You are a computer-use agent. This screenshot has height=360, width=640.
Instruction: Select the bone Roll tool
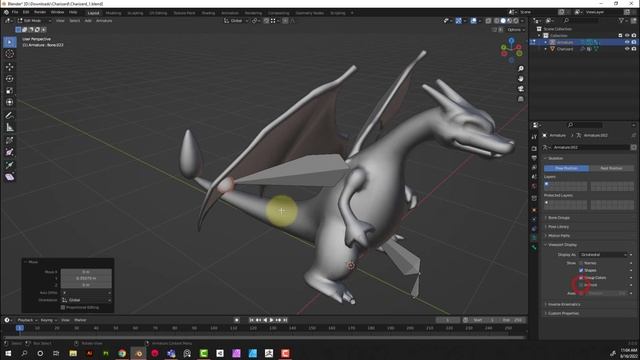(10, 140)
